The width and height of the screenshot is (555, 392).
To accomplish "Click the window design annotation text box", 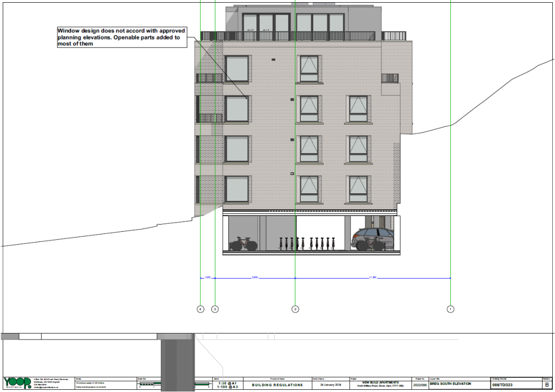I will click(x=122, y=37).
